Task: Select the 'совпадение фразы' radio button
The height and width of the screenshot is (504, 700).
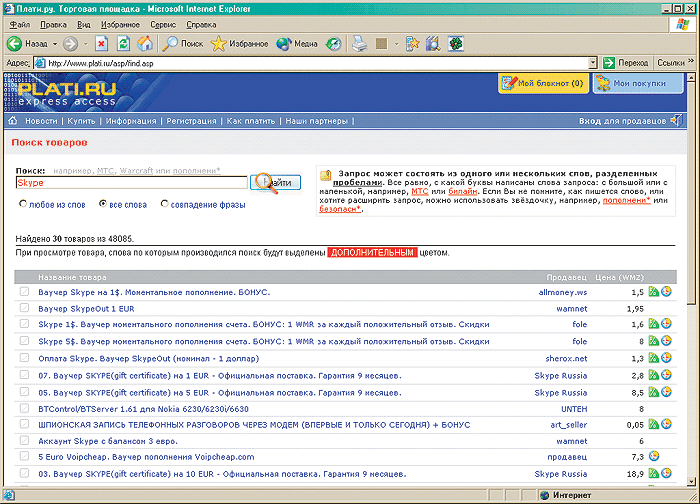Action: (165, 204)
